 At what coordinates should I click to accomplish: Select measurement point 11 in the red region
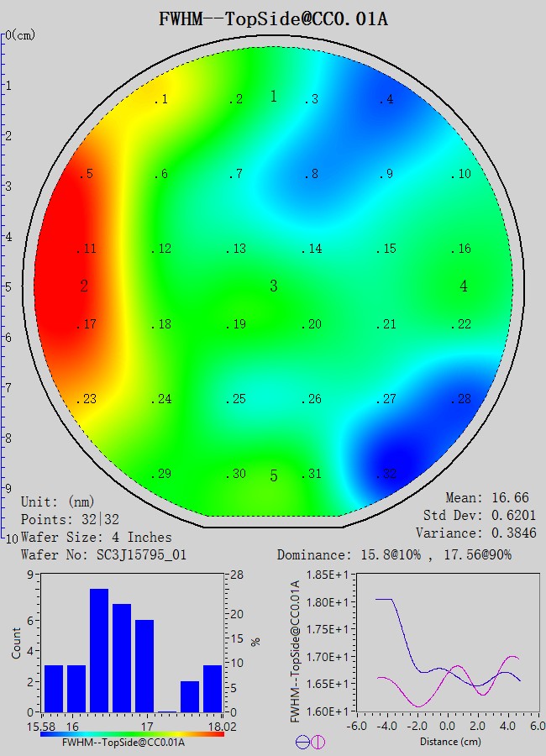point(87,249)
